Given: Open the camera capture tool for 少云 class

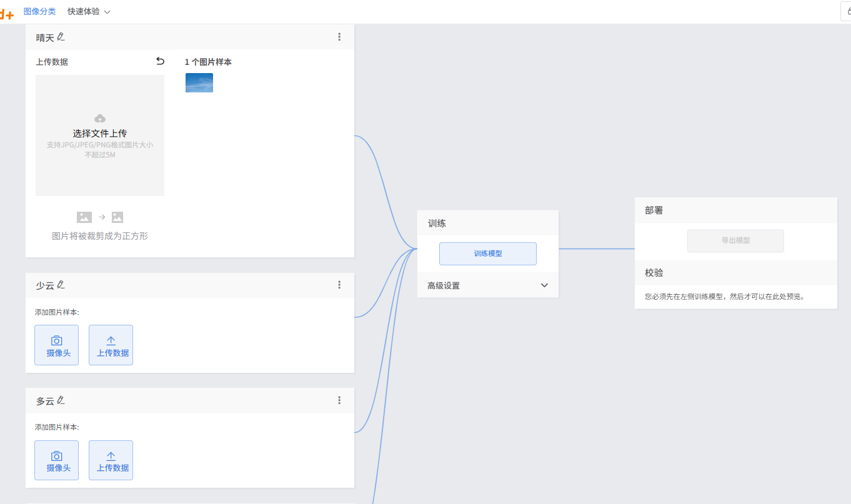Looking at the screenshot, I should point(56,345).
